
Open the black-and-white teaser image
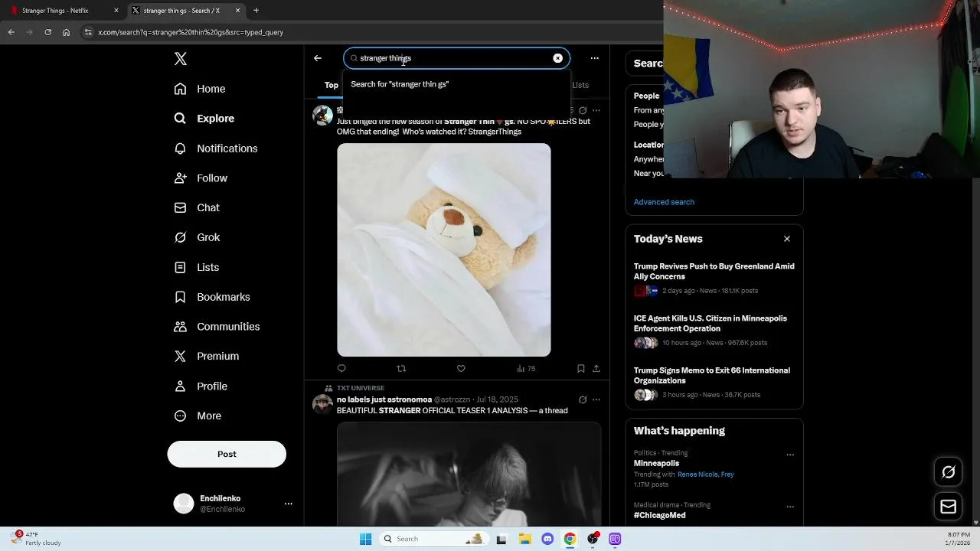pyautogui.click(x=469, y=474)
